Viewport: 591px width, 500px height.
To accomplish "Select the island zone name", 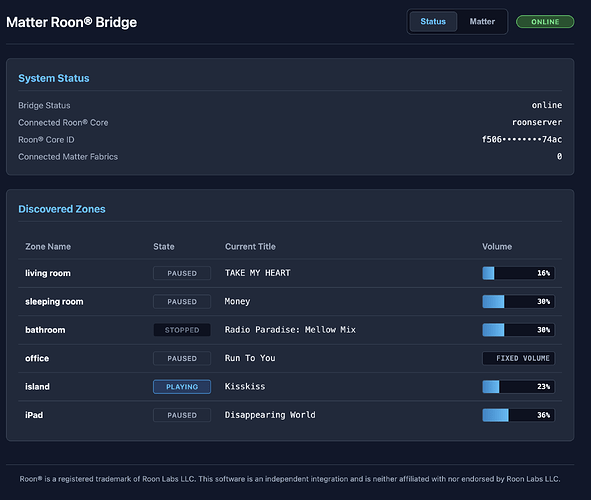I will pyautogui.click(x=37, y=387).
